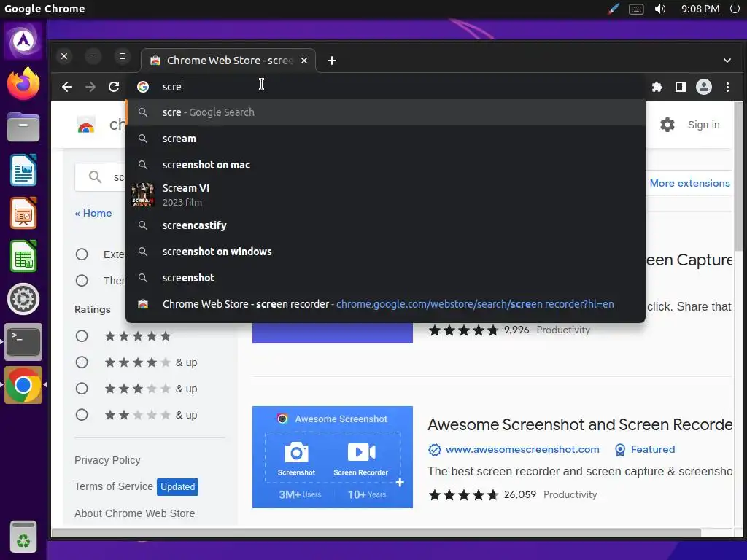The image size is (747, 560).
Task: Click the Google Chrome dock icon
Action: (x=23, y=385)
